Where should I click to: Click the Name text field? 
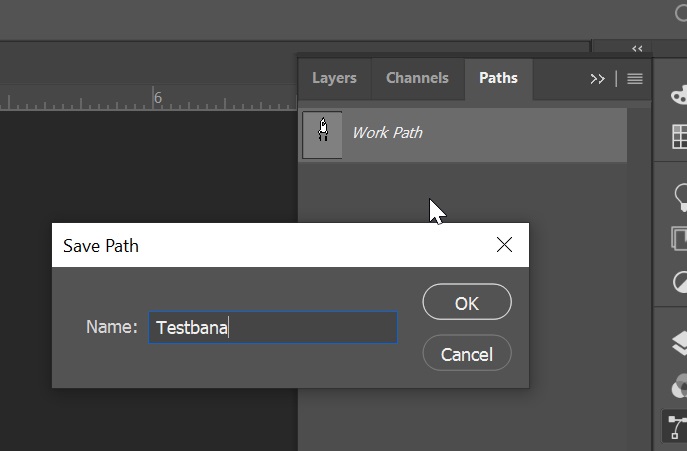tap(273, 328)
